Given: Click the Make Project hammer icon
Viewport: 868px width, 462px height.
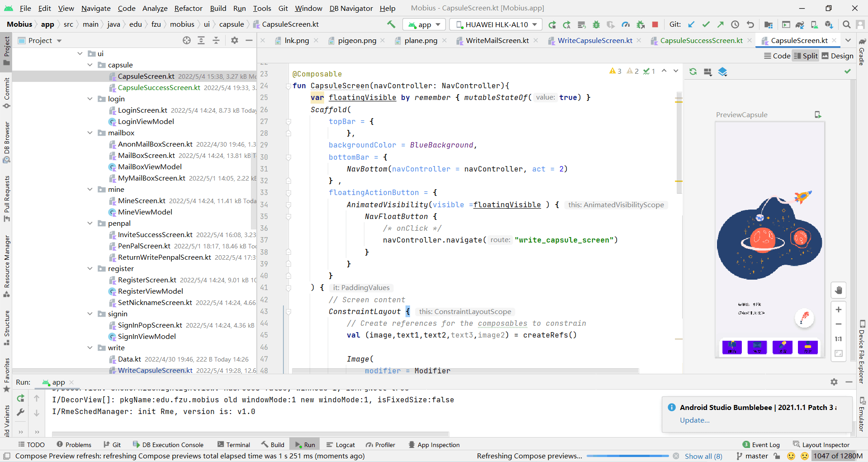Looking at the screenshot, I should (x=391, y=24).
